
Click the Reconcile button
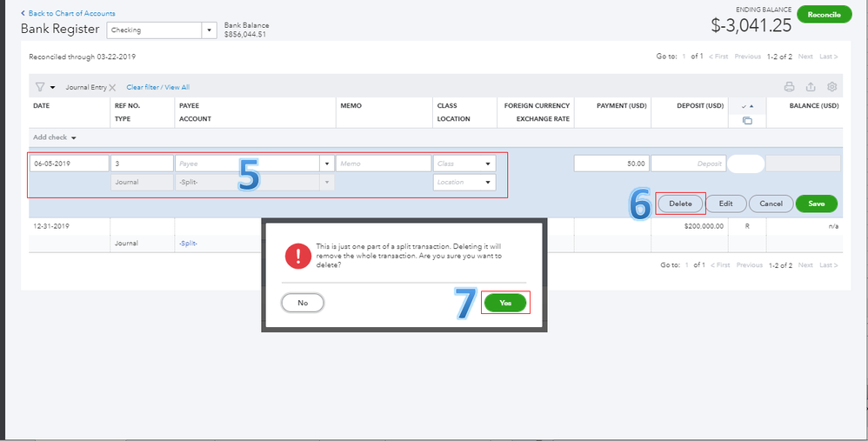824,15
